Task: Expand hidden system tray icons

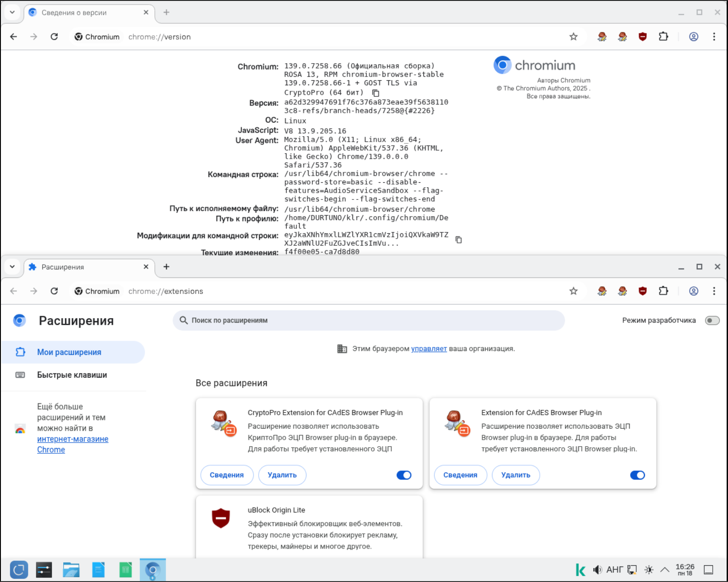Action: tap(665, 570)
